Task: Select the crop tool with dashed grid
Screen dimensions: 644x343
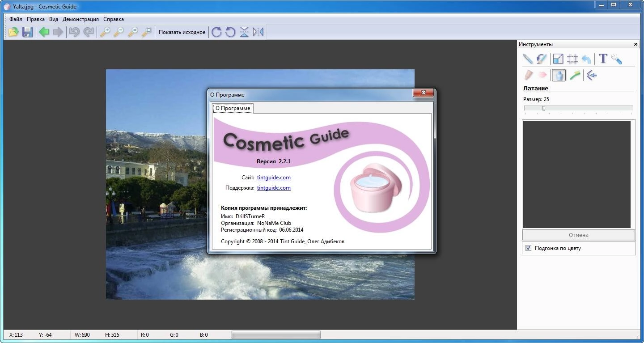Action: pos(572,59)
